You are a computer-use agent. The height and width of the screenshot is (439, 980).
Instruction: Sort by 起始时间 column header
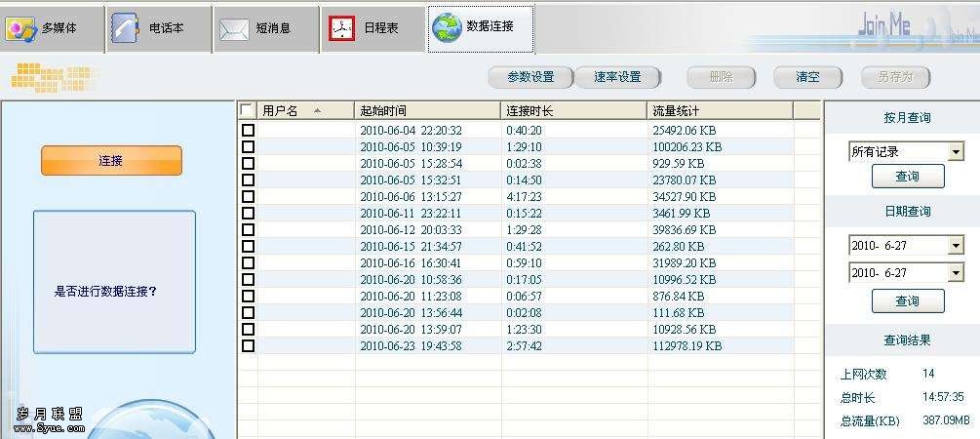tap(428, 110)
